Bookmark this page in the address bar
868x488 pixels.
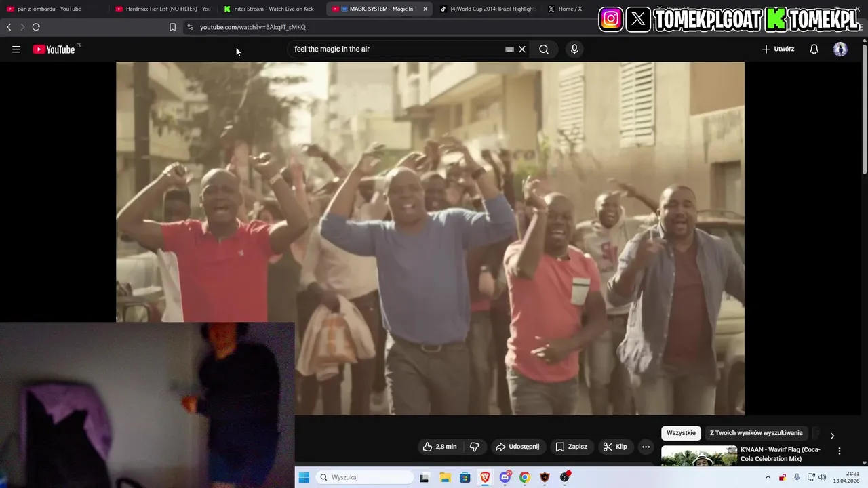coord(172,27)
